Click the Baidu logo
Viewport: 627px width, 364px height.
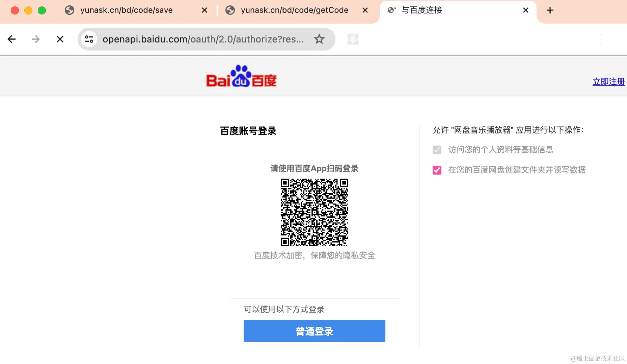point(241,76)
